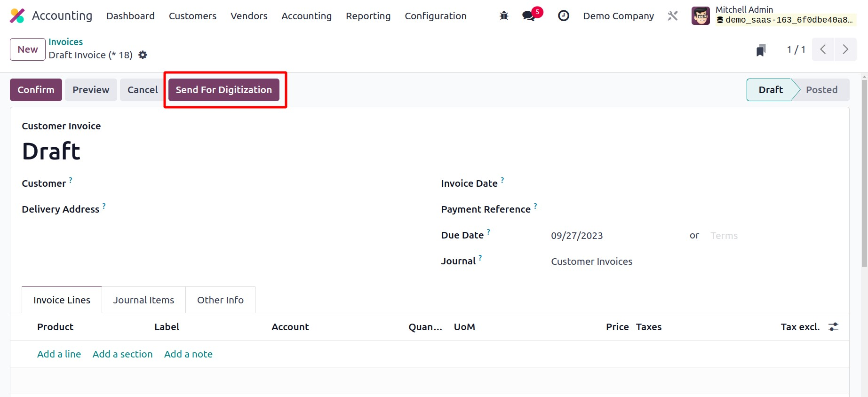Click the Mitchell Admin user avatar
Image resolution: width=868 pixels, height=397 pixels.
pyautogui.click(x=701, y=16)
